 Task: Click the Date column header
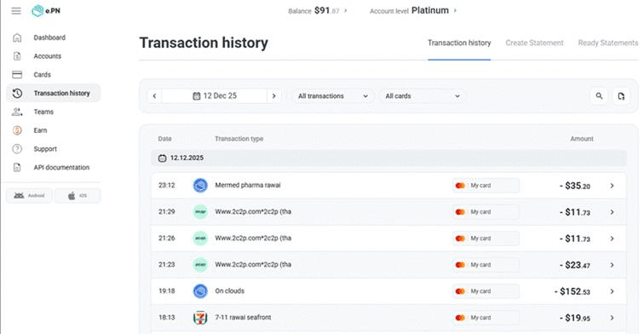tap(164, 139)
